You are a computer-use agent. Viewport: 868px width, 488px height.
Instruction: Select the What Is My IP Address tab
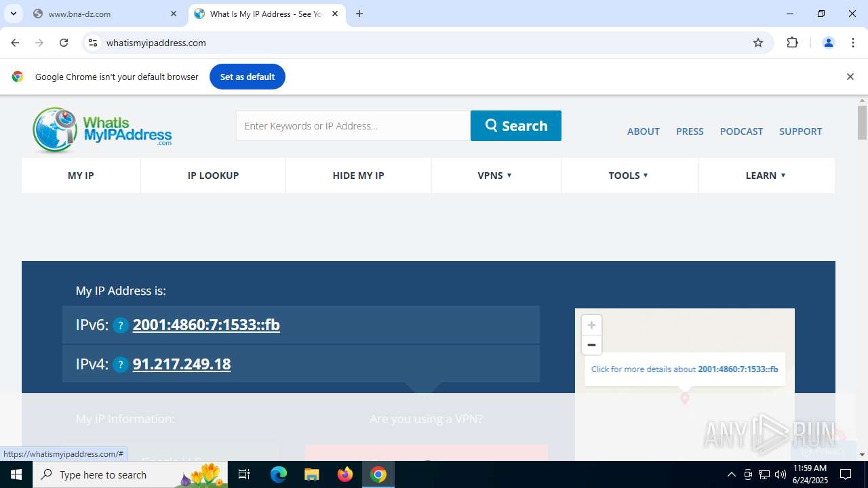[266, 14]
